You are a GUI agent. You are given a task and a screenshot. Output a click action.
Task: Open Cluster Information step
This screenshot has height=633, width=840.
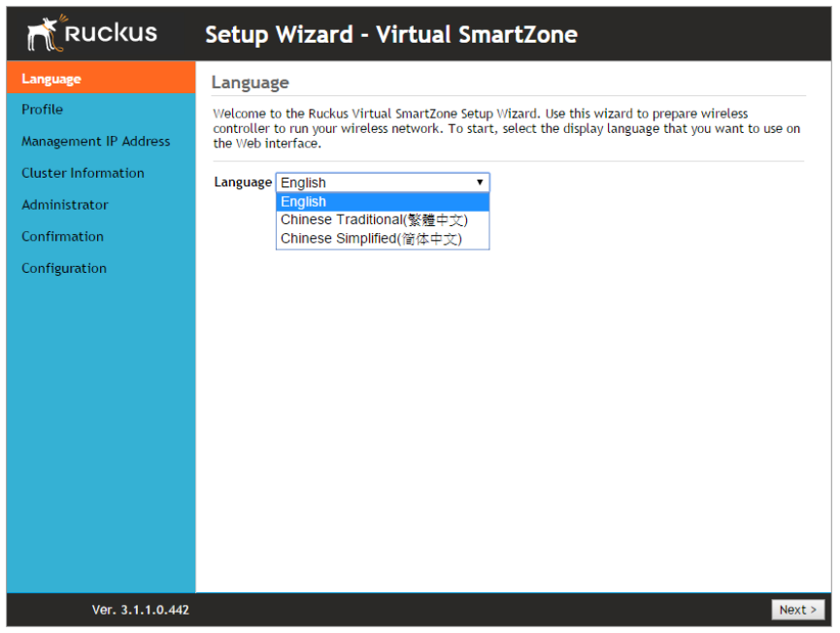click(84, 173)
